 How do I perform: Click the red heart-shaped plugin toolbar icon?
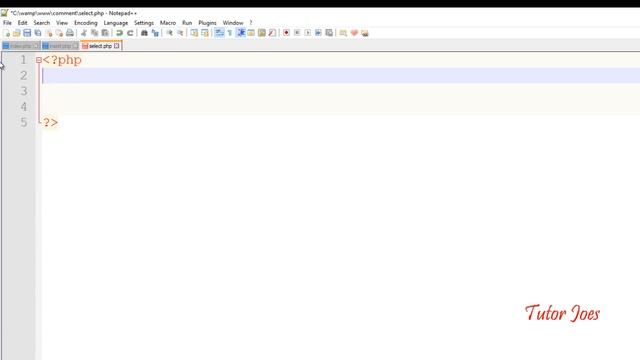coord(354,33)
